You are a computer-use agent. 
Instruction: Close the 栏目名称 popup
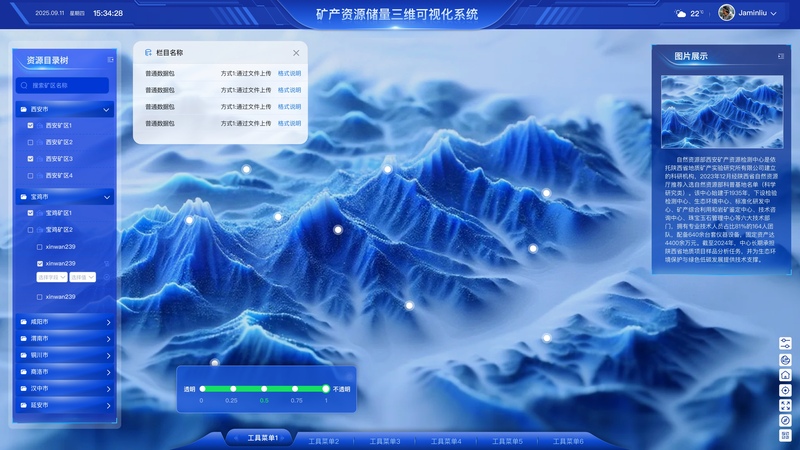296,53
